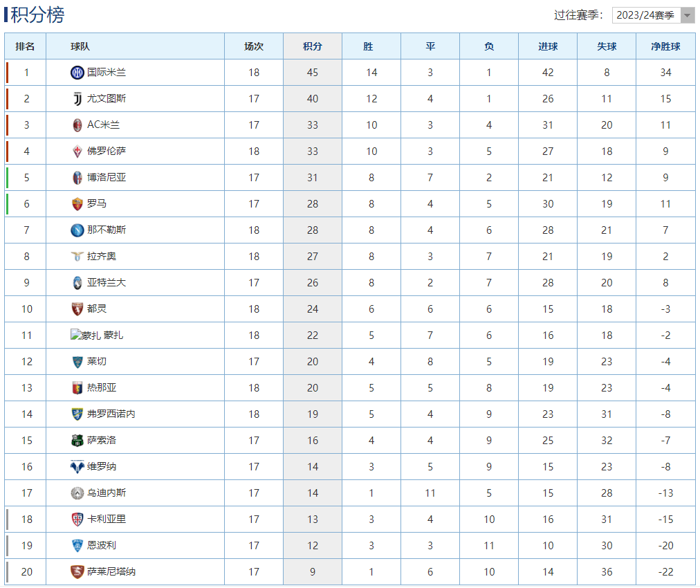Click the 净胜球 column header

point(665,46)
